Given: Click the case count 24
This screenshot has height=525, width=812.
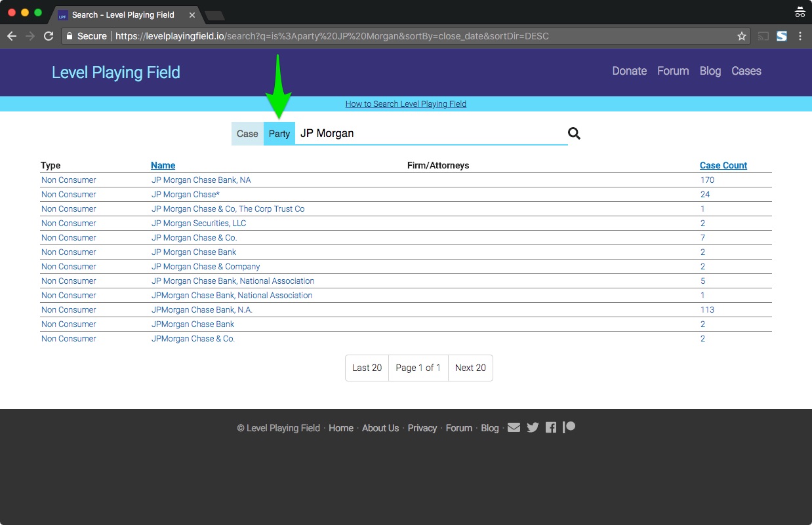Looking at the screenshot, I should pyautogui.click(x=705, y=194).
